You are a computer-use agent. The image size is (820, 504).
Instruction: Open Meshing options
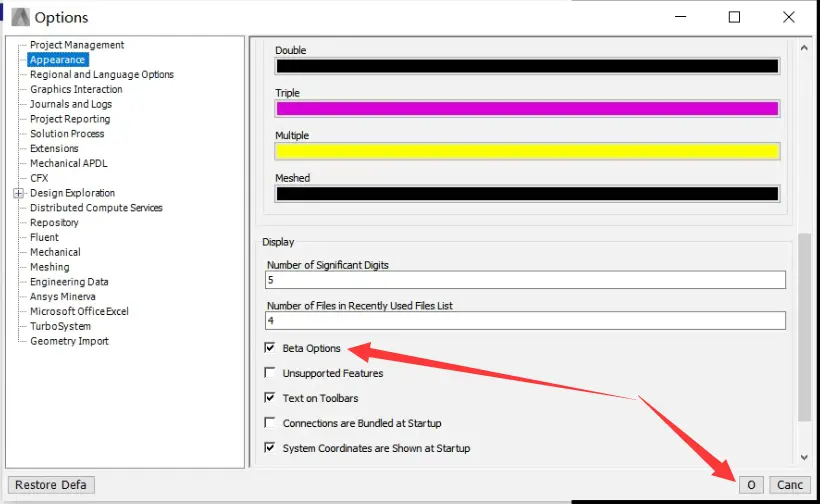tap(50, 267)
